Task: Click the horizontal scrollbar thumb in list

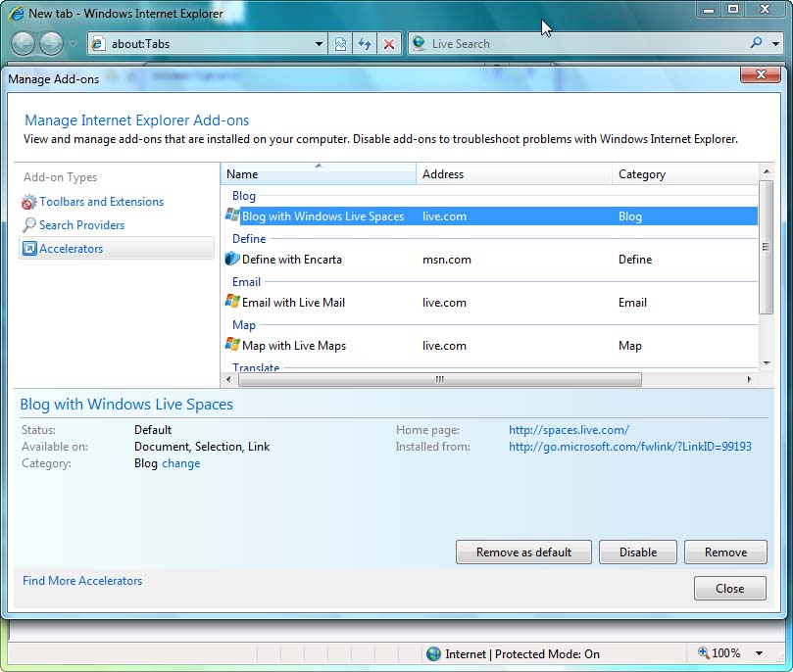Action: [x=439, y=379]
